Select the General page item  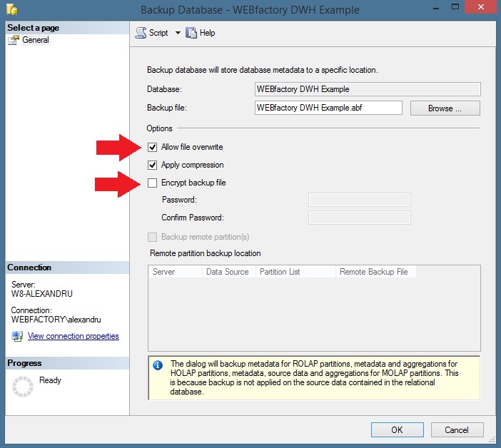tap(36, 41)
